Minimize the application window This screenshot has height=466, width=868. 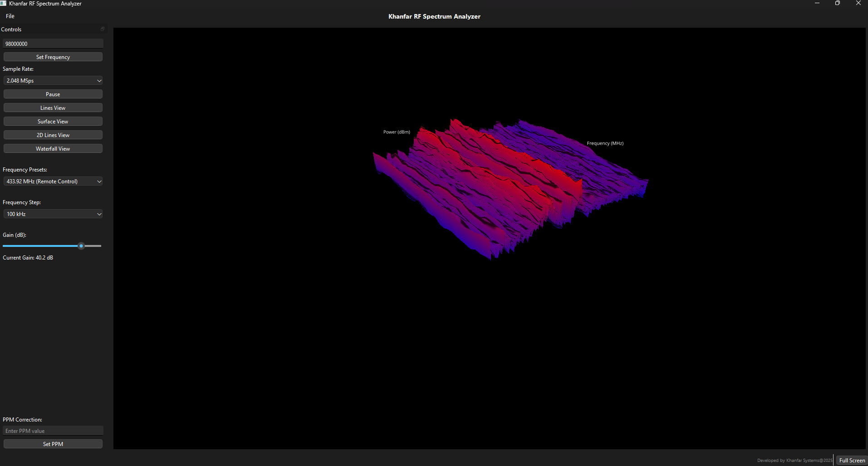(x=817, y=3)
